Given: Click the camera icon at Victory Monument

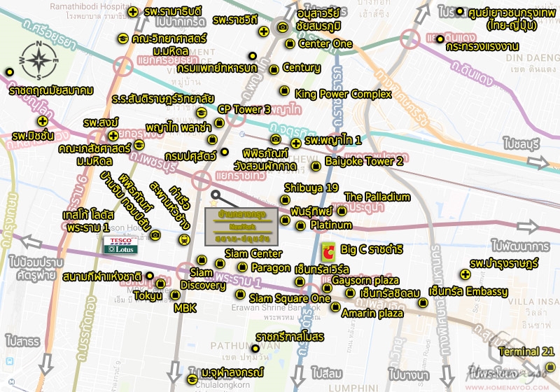Looking at the screenshot, I should [x=282, y=27].
